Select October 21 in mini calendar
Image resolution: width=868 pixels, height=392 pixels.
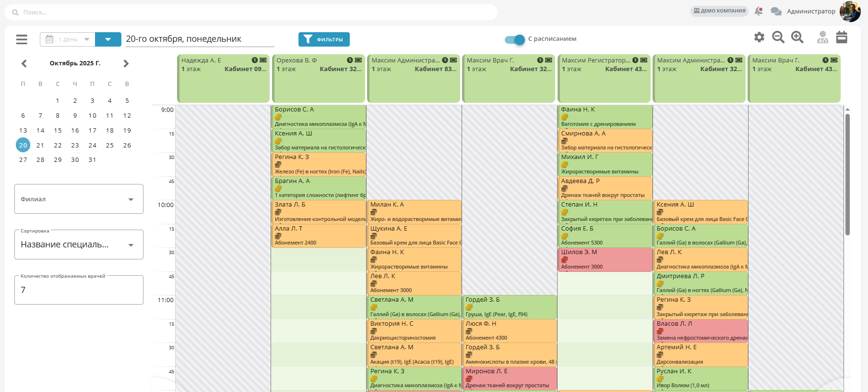point(40,145)
